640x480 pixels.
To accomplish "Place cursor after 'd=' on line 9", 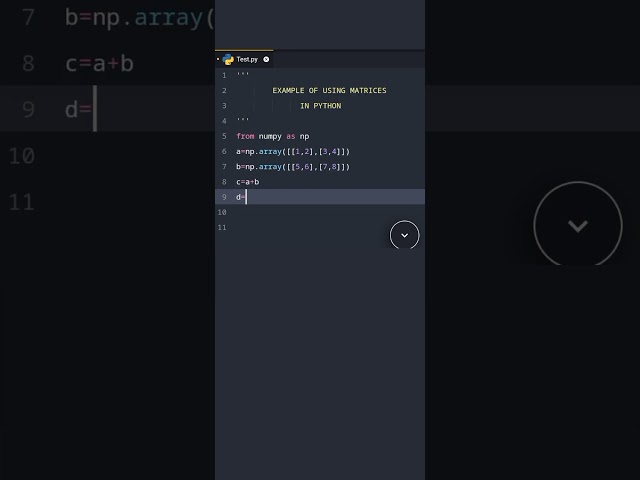I will pyautogui.click(x=247, y=197).
